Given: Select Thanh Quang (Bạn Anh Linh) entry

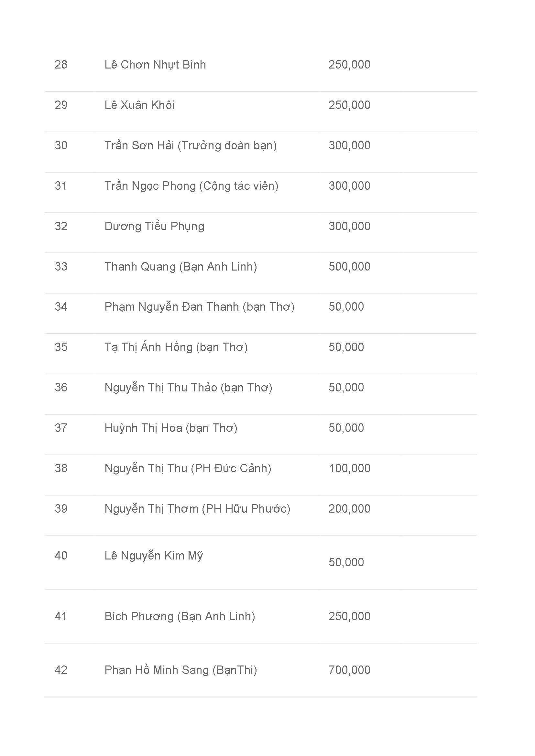Looking at the screenshot, I should click(x=181, y=267).
